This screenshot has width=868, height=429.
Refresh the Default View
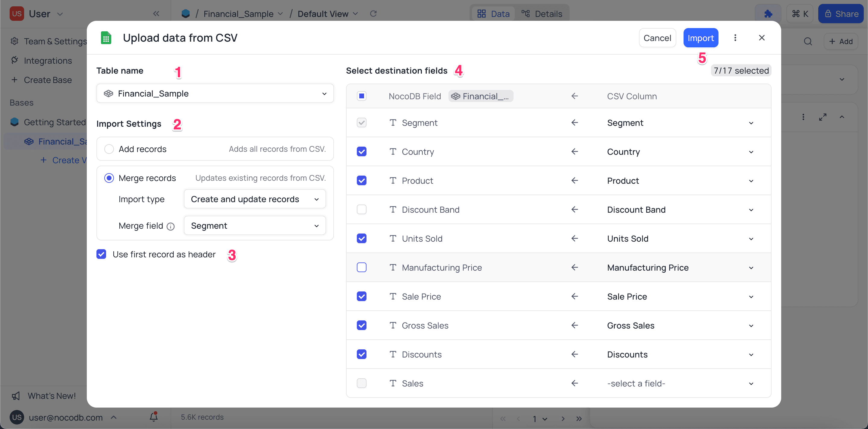point(373,14)
